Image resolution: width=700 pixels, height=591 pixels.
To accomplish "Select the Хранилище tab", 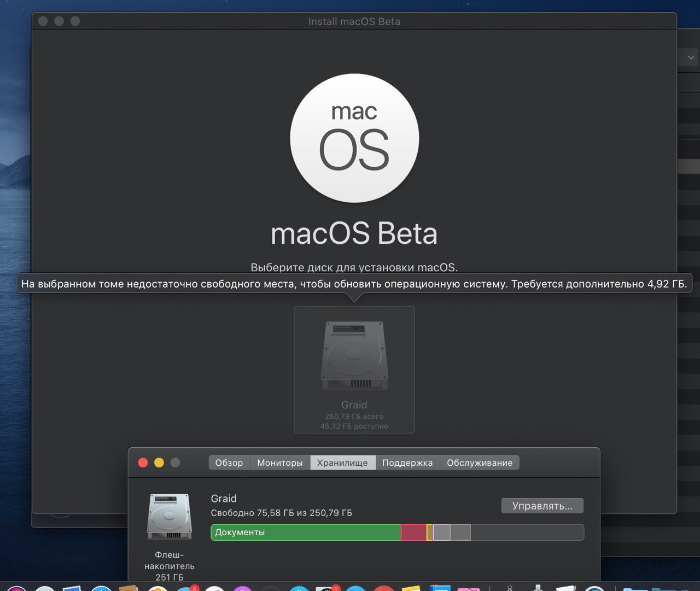I will pyautogui.click(x=343, y=463).
